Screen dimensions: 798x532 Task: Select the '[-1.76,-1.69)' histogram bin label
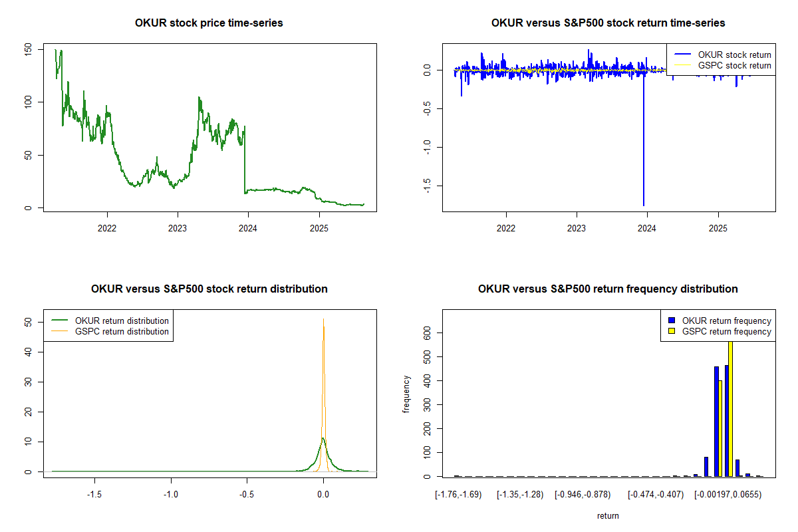pos(458,495)
